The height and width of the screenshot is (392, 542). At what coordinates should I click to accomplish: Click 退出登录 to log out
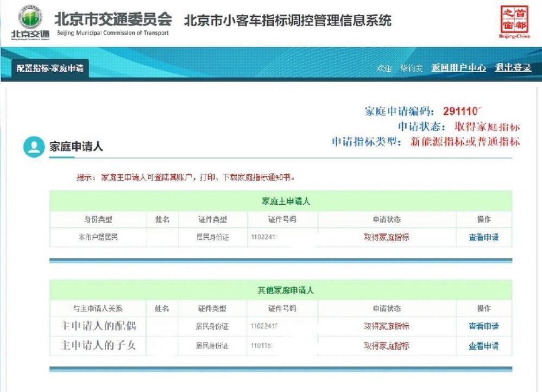pos(514,68)
